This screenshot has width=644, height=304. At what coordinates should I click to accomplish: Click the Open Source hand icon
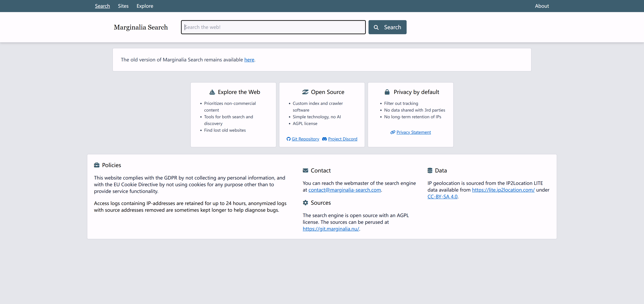tap(305, 92)
